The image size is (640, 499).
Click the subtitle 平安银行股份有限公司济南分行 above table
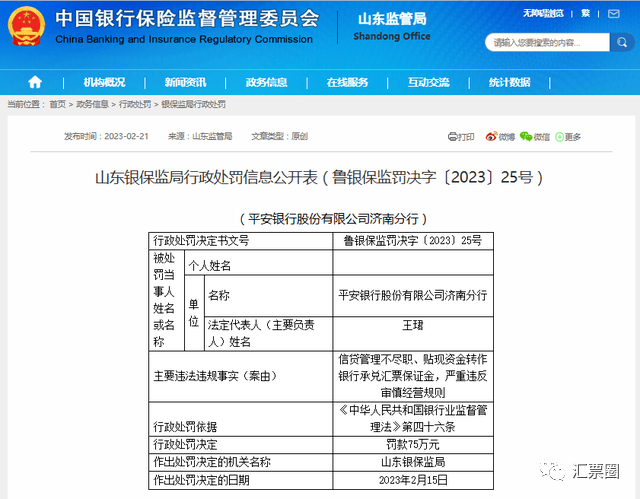pyautogui.click(x=333, y=219)
